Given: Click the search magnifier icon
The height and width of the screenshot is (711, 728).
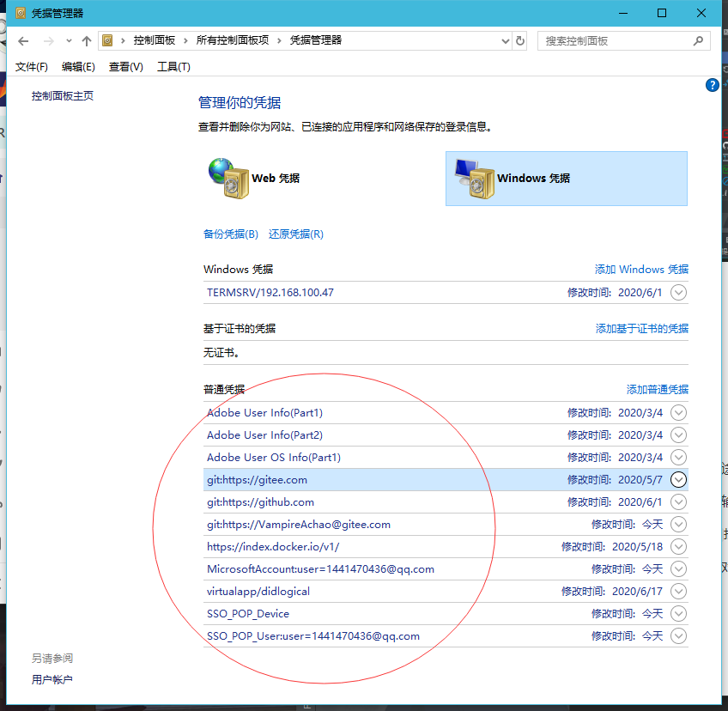Looking at the screenshot, I should pyautogui.click(x=700, y=40).
